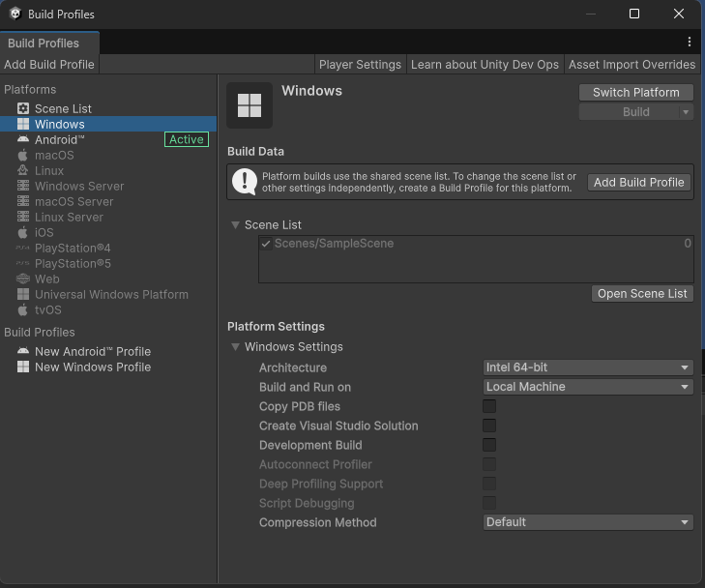Open the Architecture dropdown
Image resolution: width=705 pixels, height=588 pixels.
pos(588,367)
